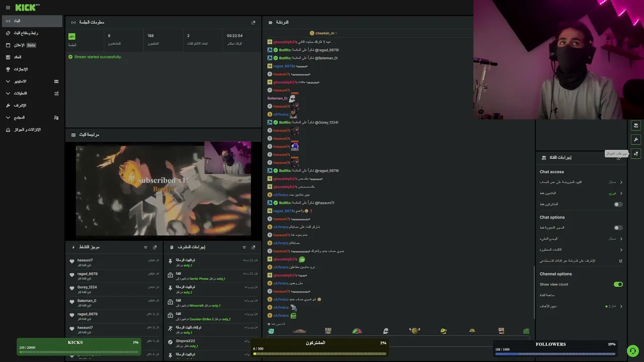Toggle emotes-only chat switch under Chat options
Image resolution: width=644 pixels, height=362 pixels.
click(618, 228)
